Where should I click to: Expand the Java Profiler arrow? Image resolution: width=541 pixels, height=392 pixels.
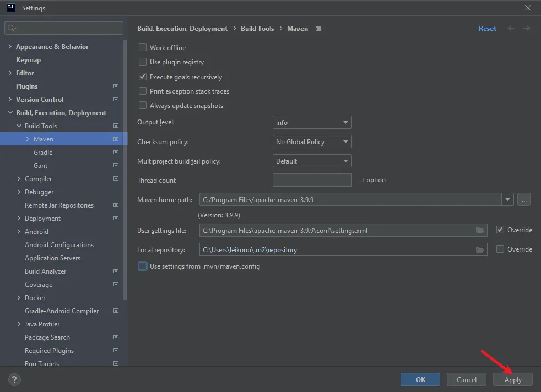click(19, 324)
